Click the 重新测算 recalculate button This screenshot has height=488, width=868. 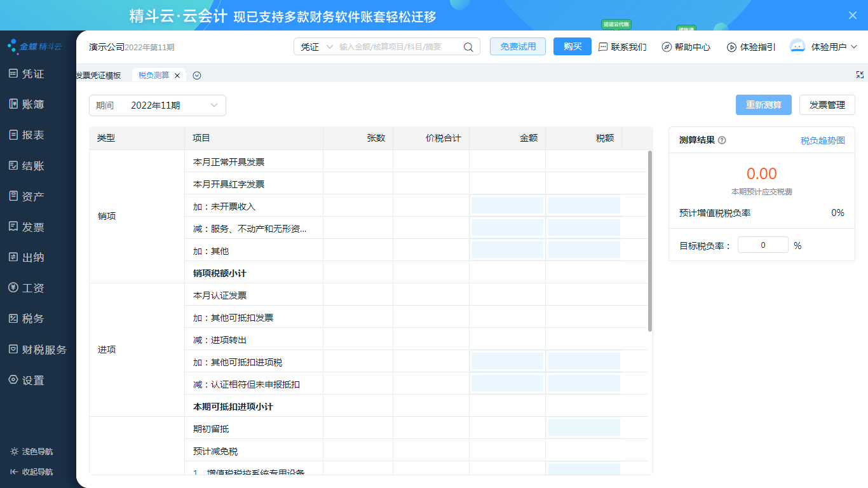pos(763,105)
